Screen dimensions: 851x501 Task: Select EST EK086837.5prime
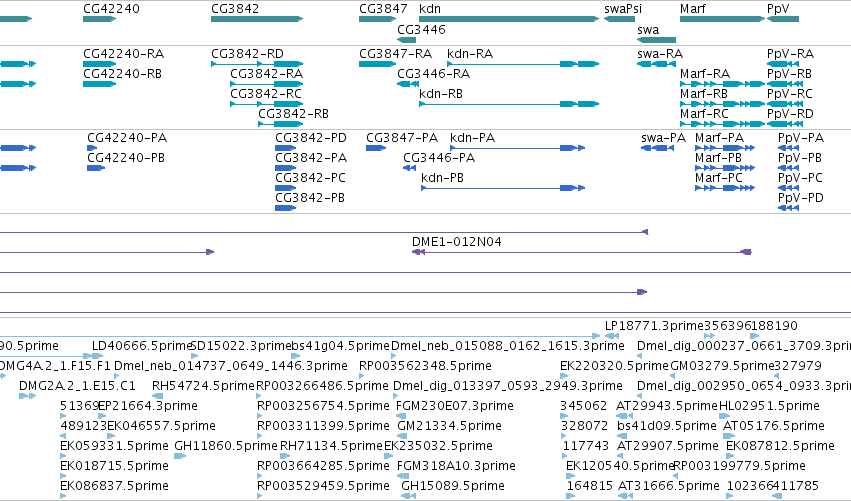[63, 496]
